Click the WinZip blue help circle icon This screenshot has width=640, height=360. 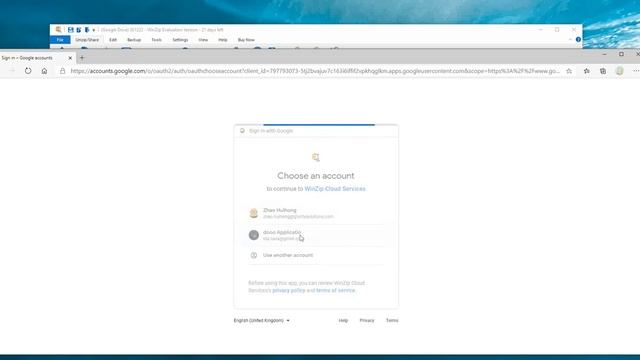578,40
